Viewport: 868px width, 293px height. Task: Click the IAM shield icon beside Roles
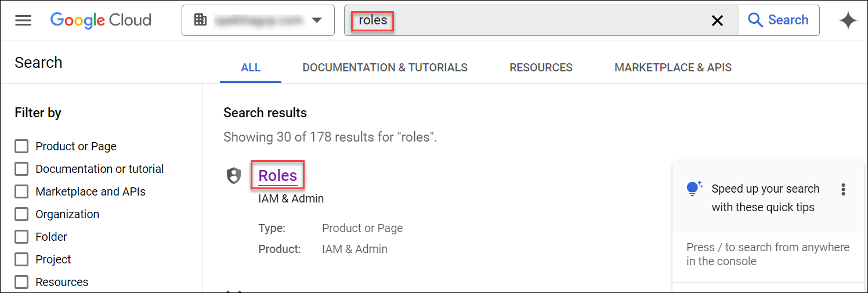233,175
